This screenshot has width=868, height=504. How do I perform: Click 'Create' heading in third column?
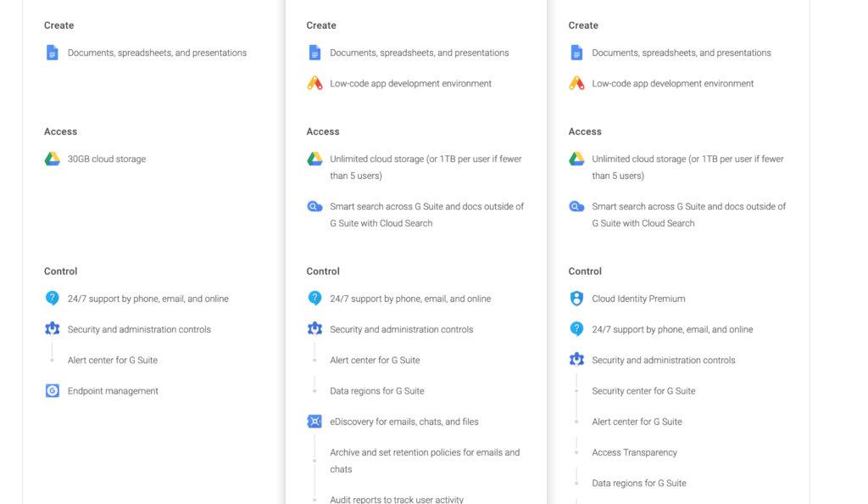tap(583, 25)
